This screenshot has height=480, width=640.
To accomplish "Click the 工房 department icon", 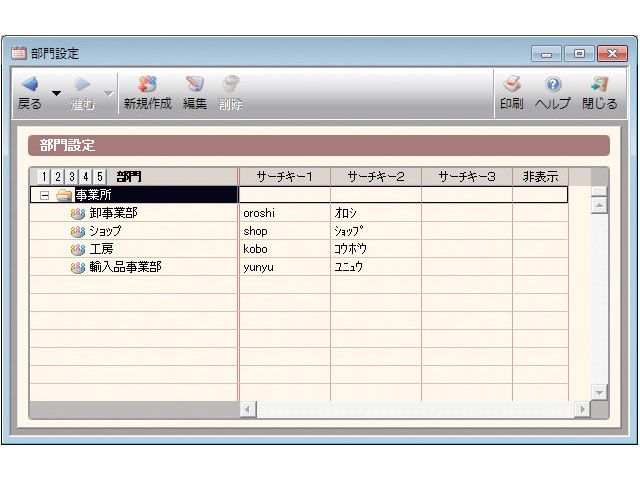I will click(78, 249).
